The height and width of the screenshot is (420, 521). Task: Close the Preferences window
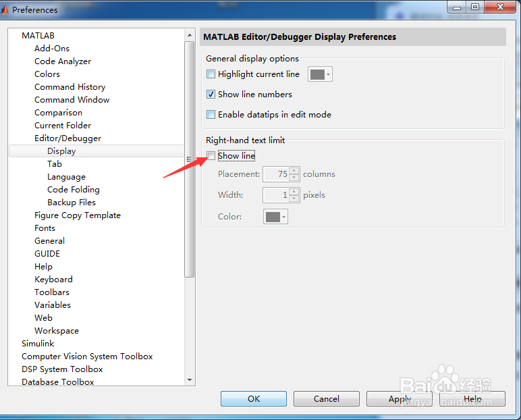point(500,7)
